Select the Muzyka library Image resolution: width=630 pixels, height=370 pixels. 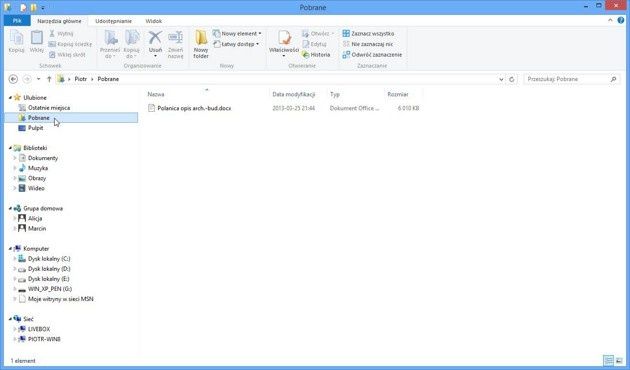click(x=38, y=168)
